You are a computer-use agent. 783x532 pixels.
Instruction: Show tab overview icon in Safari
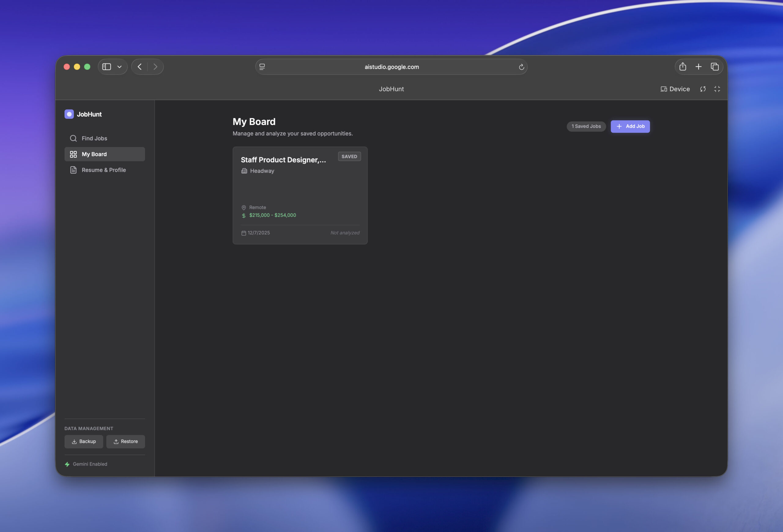coord(714,67)
